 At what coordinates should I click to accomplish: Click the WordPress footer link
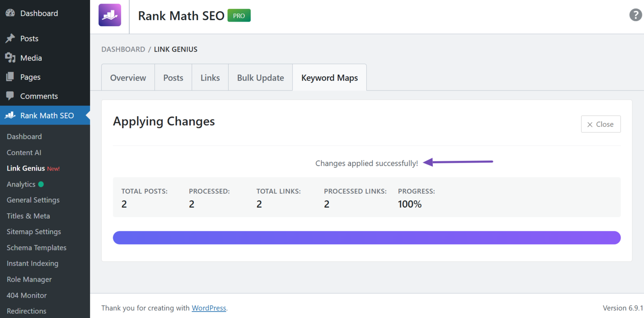tap(209, 308)
